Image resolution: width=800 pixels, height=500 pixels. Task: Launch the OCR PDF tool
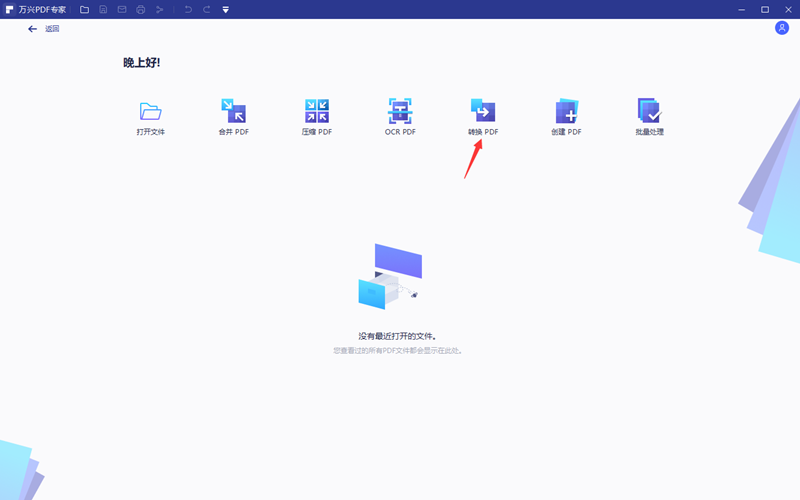pyautogui.click(x=400, y=115)
